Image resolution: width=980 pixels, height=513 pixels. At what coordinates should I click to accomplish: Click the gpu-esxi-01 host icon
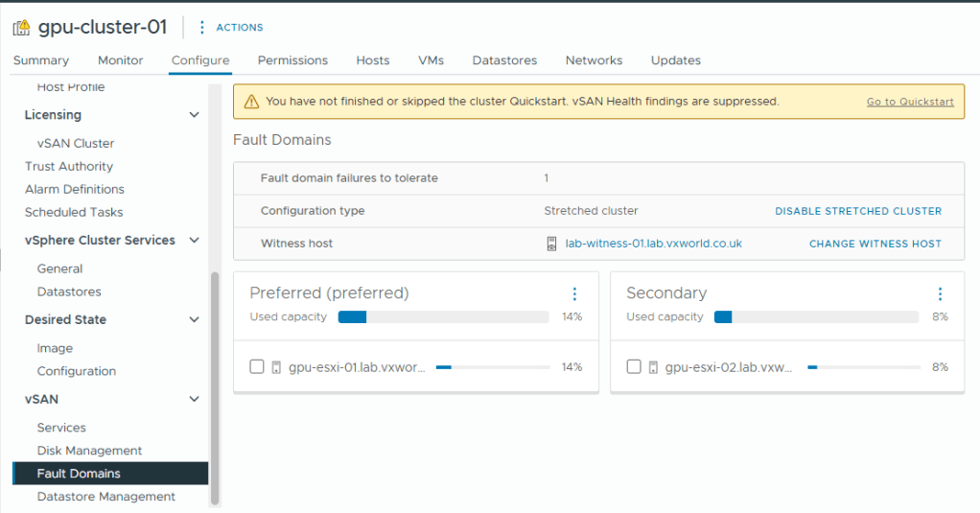pos(276,366)
